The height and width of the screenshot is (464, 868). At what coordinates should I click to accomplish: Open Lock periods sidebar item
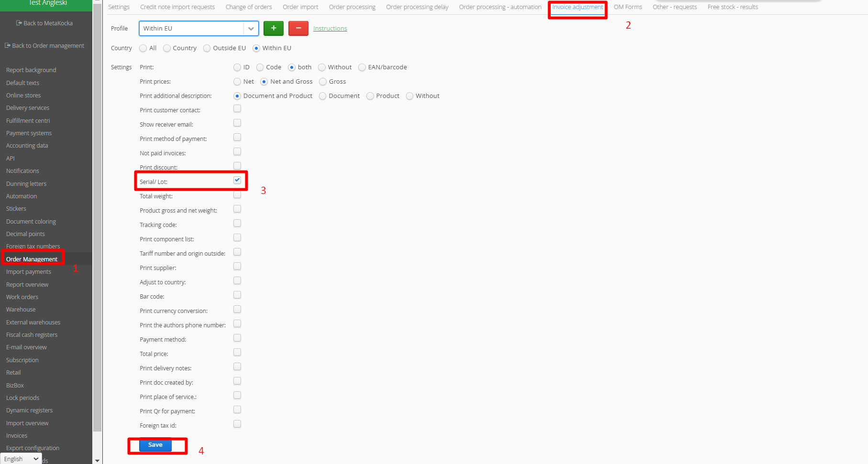click(x=22, y=398)
